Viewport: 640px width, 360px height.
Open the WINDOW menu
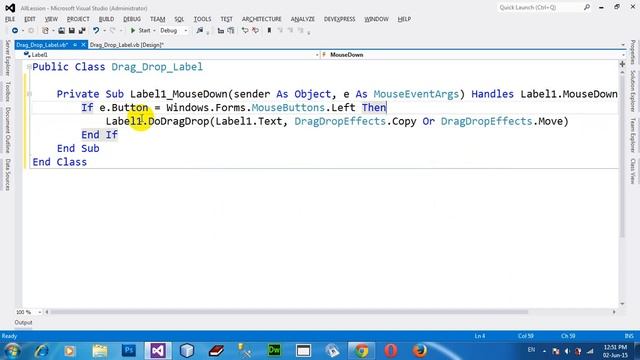pyautogui.click(x=376, y=19)
